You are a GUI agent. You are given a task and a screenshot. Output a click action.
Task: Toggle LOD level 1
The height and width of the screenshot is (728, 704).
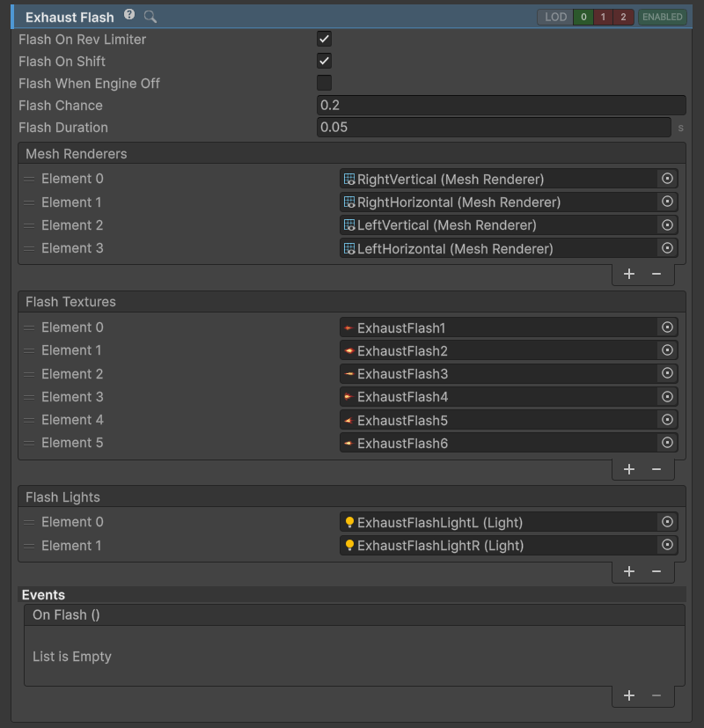pyautogui.click(x=604, y=18)
